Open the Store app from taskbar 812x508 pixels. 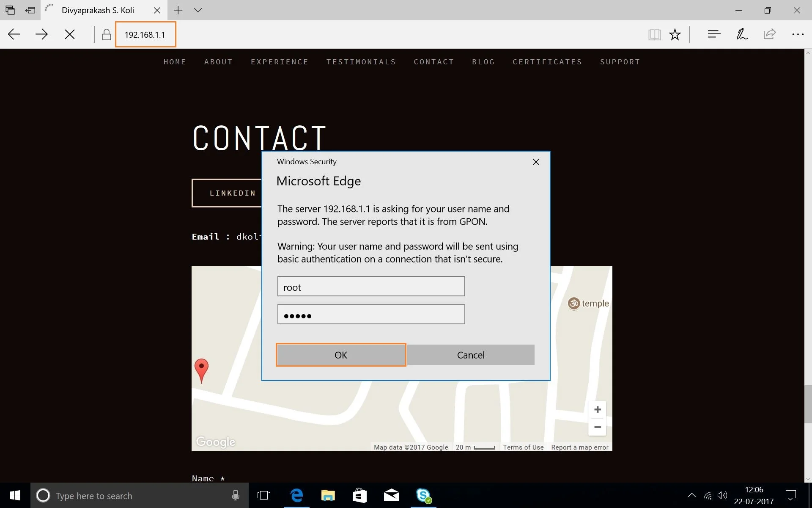pos(360,495)
